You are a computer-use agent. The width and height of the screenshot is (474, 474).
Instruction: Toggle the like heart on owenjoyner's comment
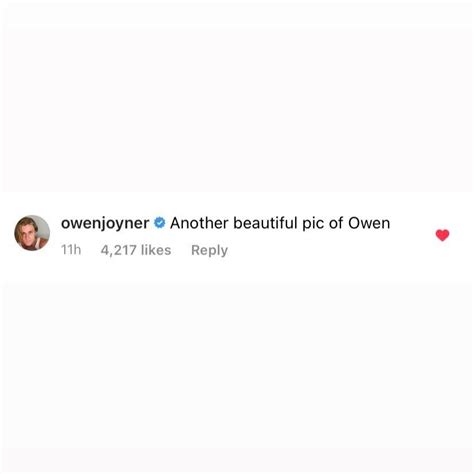click(442, 235)
